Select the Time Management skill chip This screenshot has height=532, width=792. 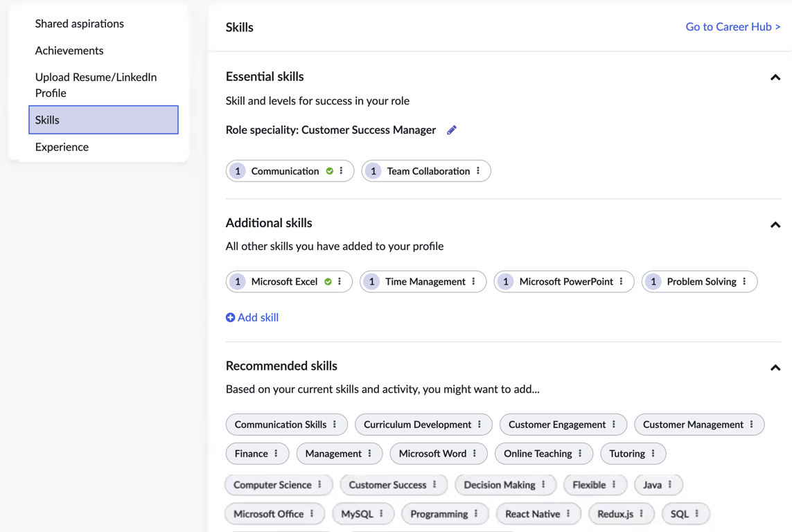coord(423,282)
